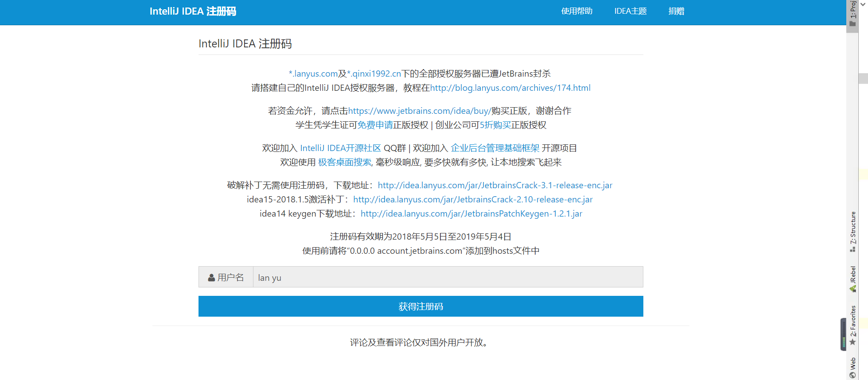Open the *.lanyus.com link
Viewport: 868px width, 380px height.
(313, 74)
